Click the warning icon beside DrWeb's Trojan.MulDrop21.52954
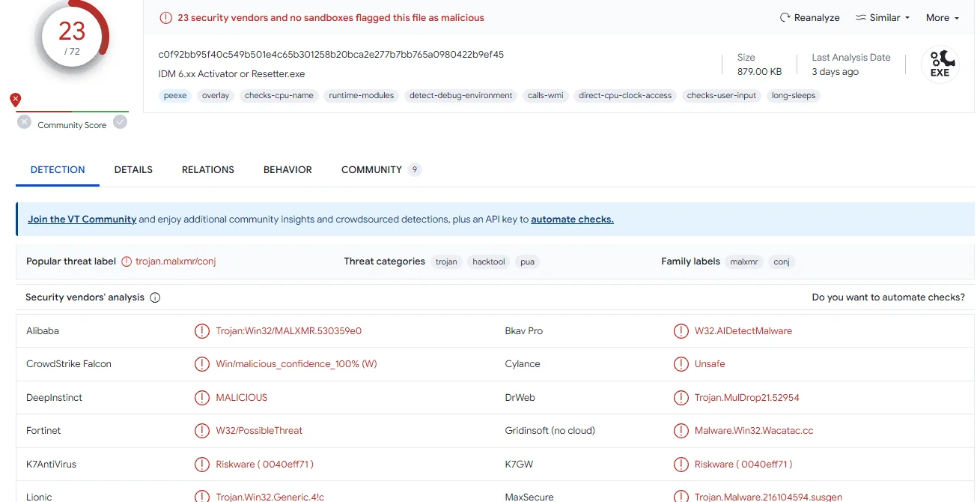Screen dimensions: 980x502 (x=681, y=397)
